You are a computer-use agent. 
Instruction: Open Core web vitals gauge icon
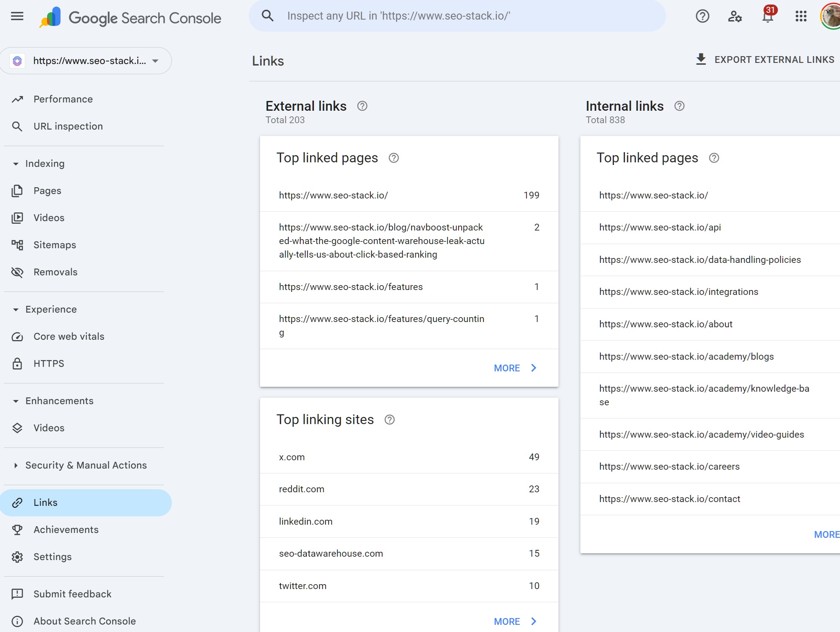click(x=17, y=336)
